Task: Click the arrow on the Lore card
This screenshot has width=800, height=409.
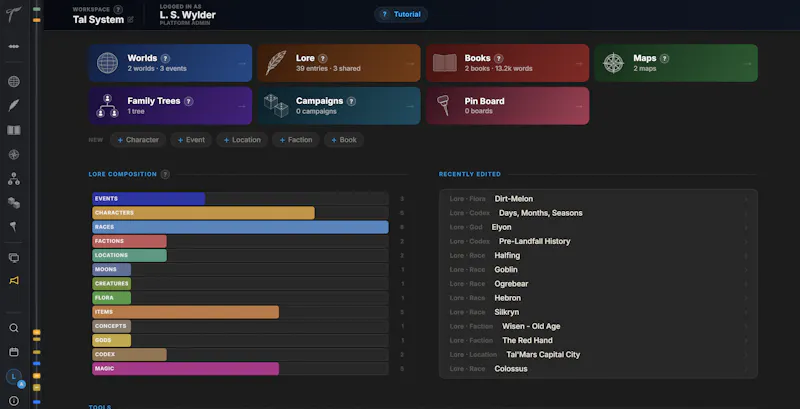Action: [410, 64]
